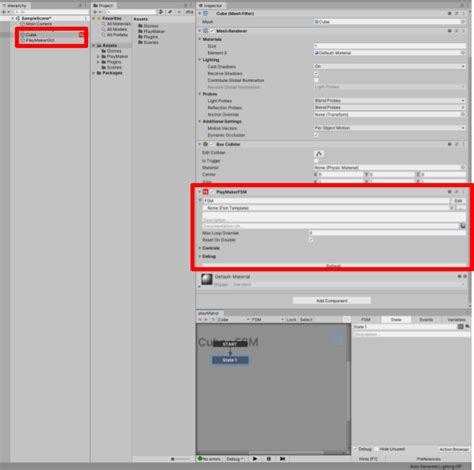Toggle PlayMakerFSM component enabled checkbox
Screen dimensions: 474x470
click(x=212, y=192)
